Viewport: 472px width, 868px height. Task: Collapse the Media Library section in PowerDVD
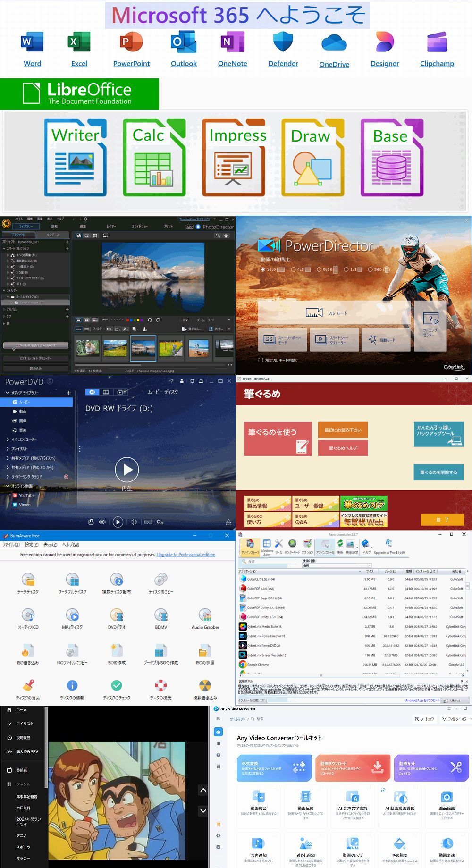(8, 393)
